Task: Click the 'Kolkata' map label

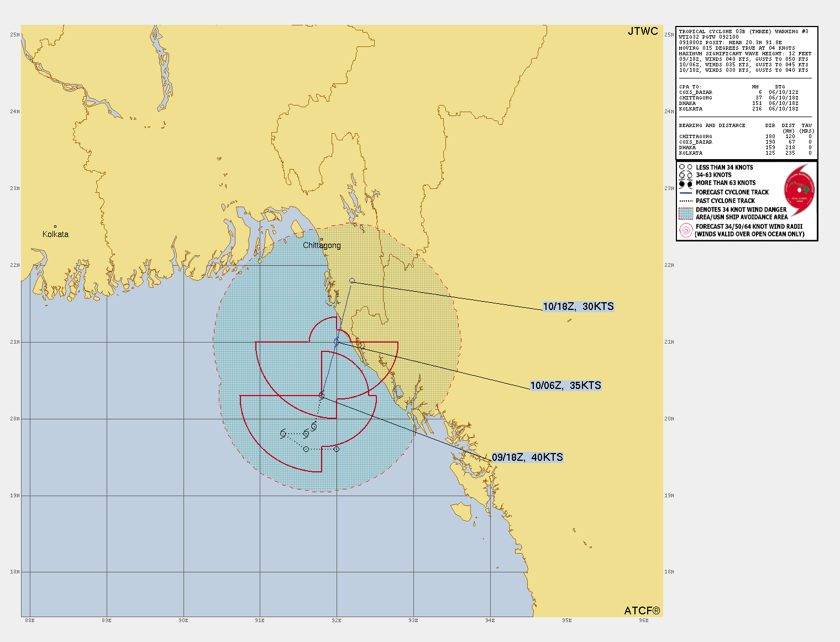Action: point(56,234)
